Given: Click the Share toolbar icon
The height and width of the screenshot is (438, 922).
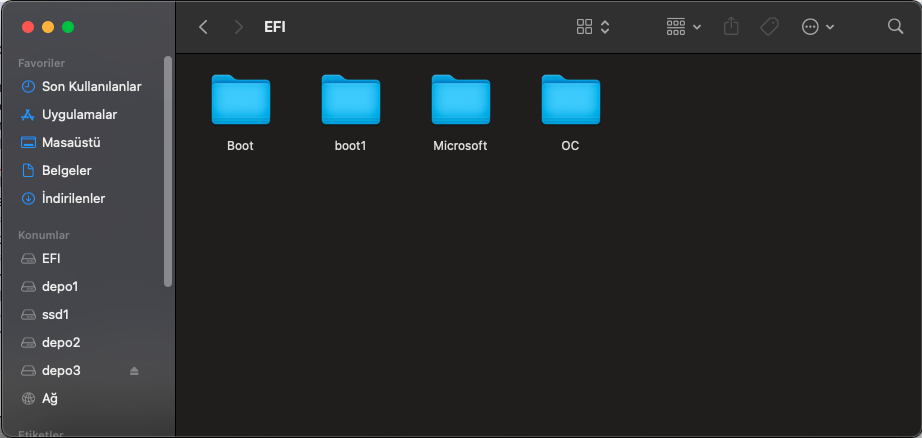Looking at the screenshot, I should tap(731, 27).
